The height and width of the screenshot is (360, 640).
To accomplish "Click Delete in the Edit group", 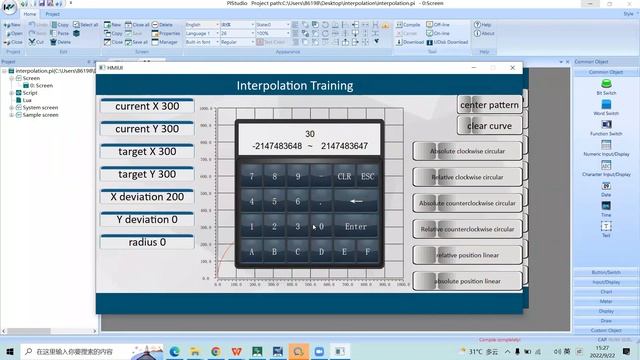I will (x=60, y=42).
